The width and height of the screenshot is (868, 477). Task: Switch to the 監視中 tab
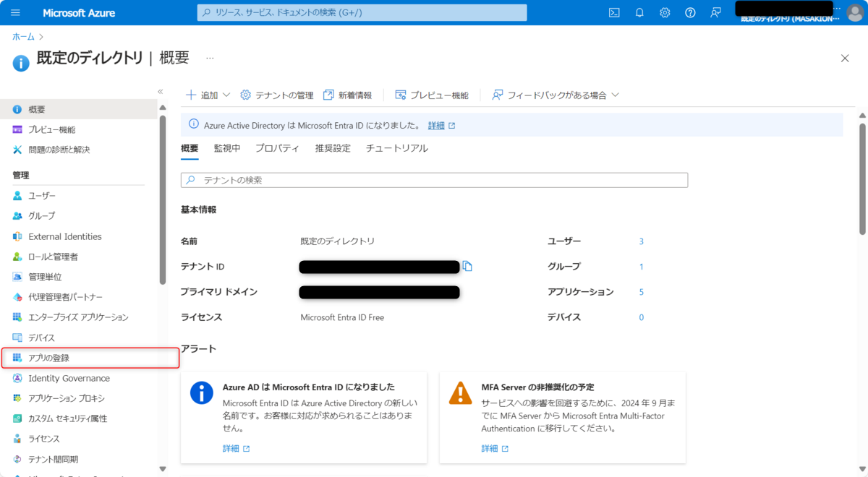(227, 148)
